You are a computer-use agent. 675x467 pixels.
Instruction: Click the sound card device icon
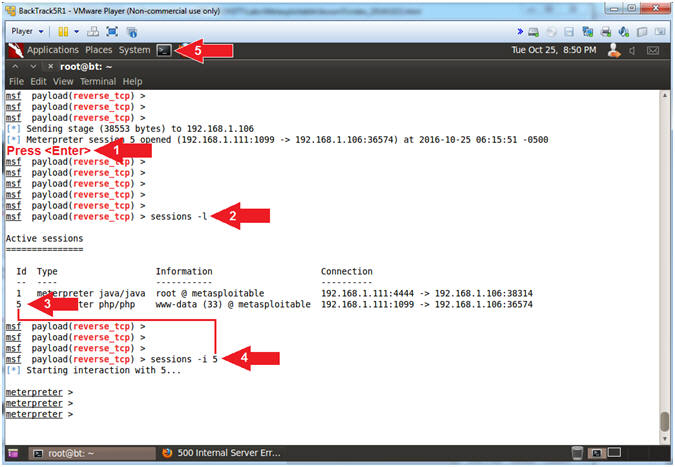624,32
